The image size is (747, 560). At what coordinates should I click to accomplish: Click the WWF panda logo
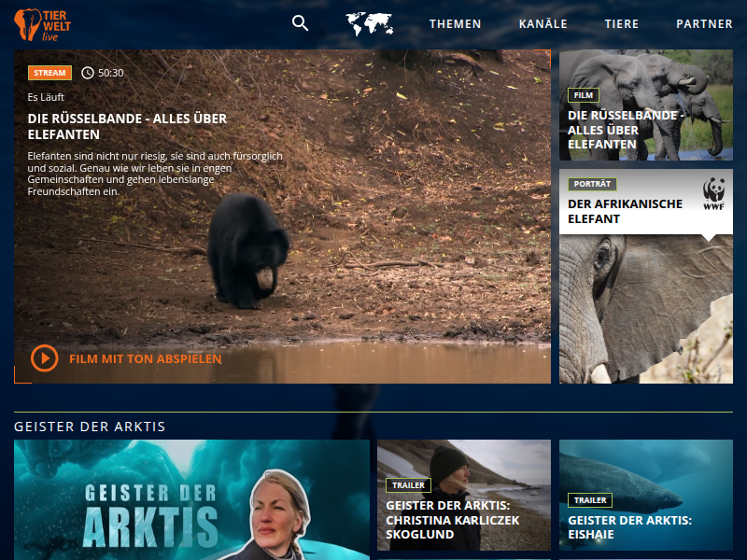click(x=714, y=191)
